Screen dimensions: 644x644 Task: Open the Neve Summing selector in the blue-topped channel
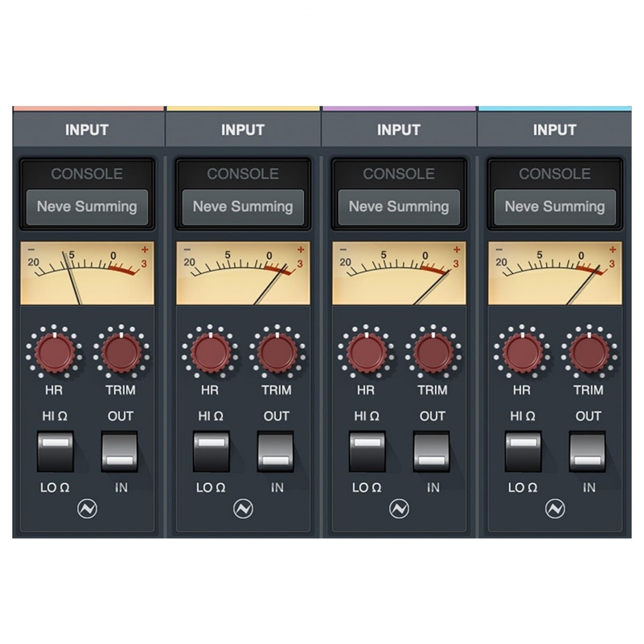pos(555,207)
